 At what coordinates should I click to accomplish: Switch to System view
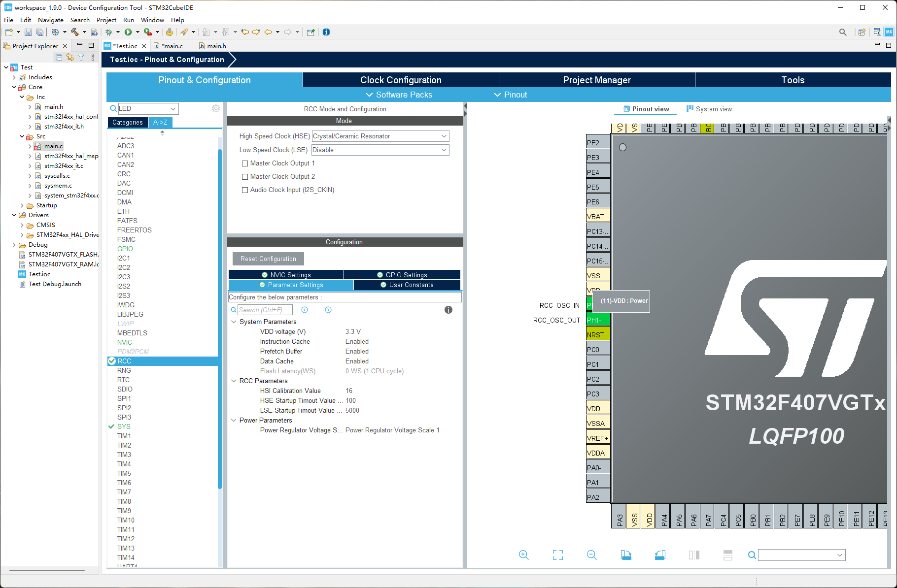[709, 109]
